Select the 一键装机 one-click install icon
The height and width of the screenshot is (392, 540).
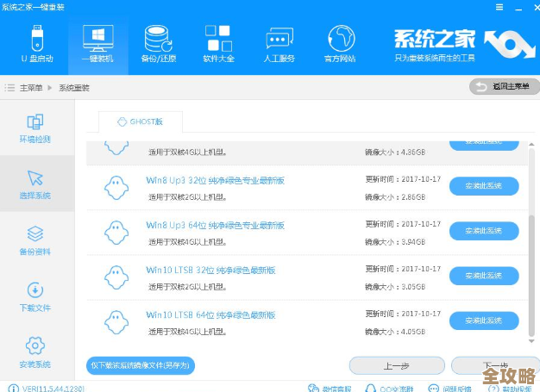[x=97, y=44]
